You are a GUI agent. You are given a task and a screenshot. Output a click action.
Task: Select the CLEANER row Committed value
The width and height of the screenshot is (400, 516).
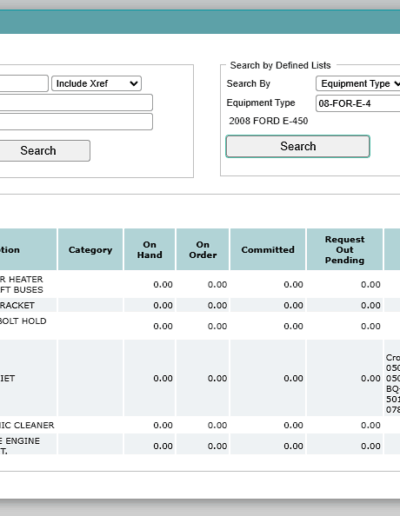tap(293, 425)
